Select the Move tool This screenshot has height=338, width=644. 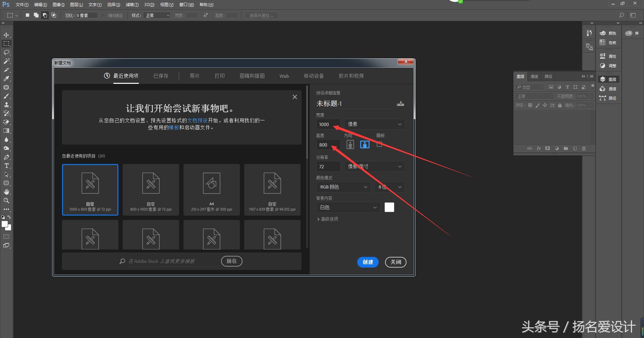pyautogui.click(x=7, y=35)
